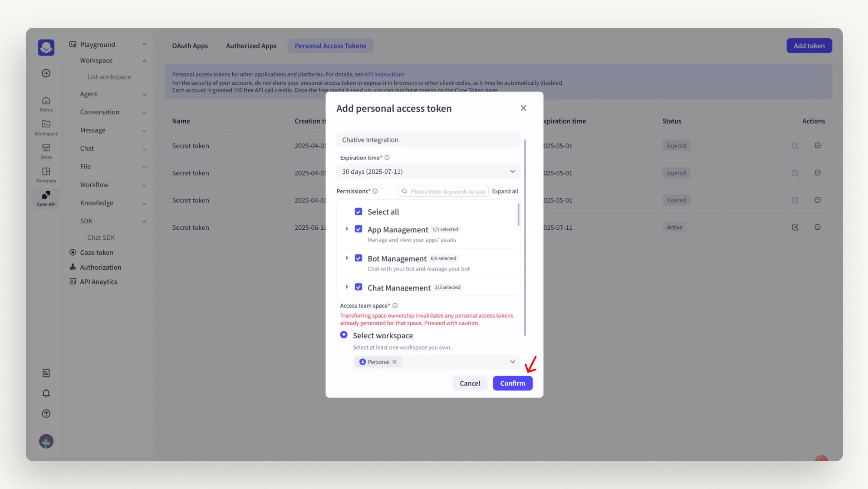Open the Expiration time dropdown
The height and width of the screenshot is (489, 868).
428,172
